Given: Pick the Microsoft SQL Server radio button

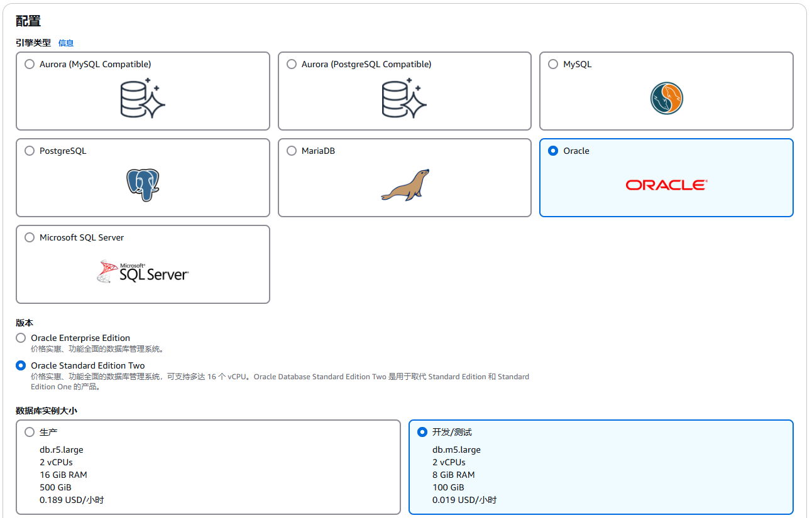Looking at the screenshot, I should [30, 237].
